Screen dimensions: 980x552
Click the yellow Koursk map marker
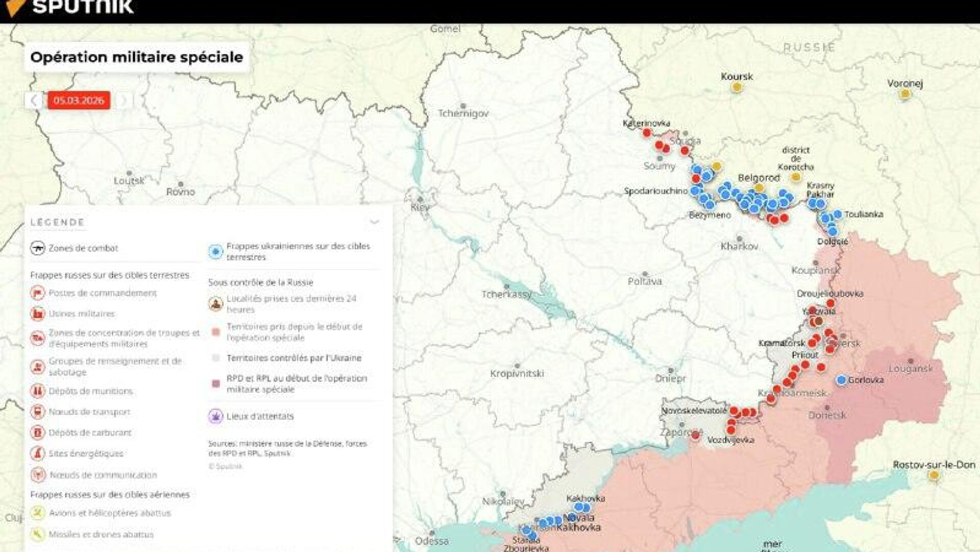[737, 87]
